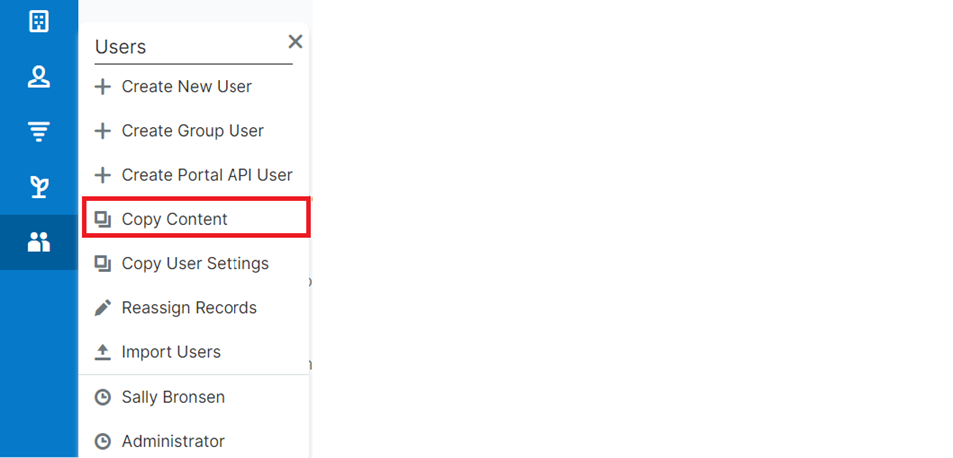Screen dimensions: 953x458
Task: Open Create Portal API User
Action: [x=207, y=175]
